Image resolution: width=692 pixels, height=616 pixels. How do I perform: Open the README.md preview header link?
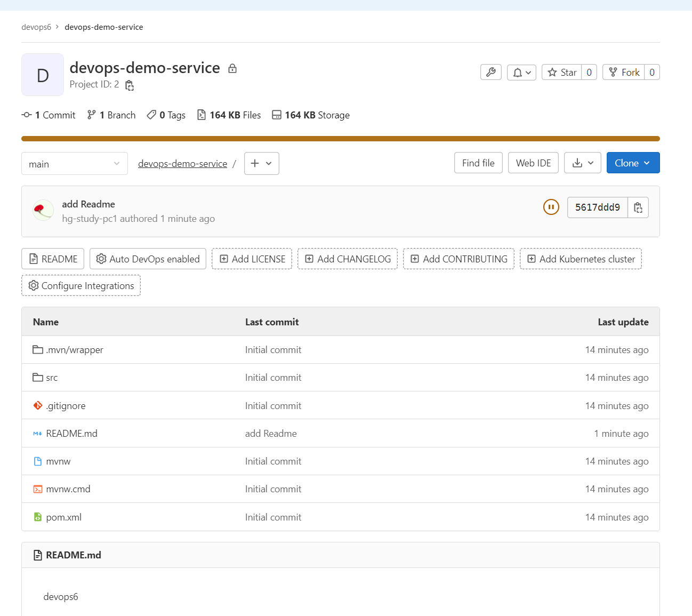[x=74, y=555]
